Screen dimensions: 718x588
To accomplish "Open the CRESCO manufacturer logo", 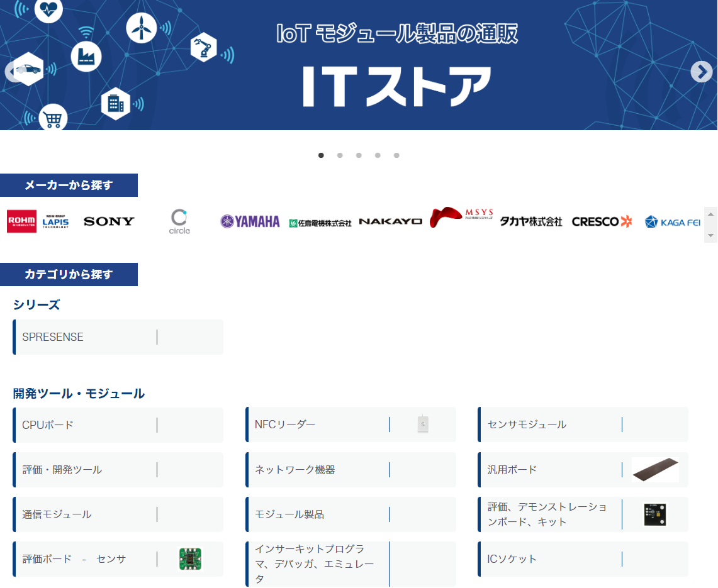I will click(x=602, y=221).
